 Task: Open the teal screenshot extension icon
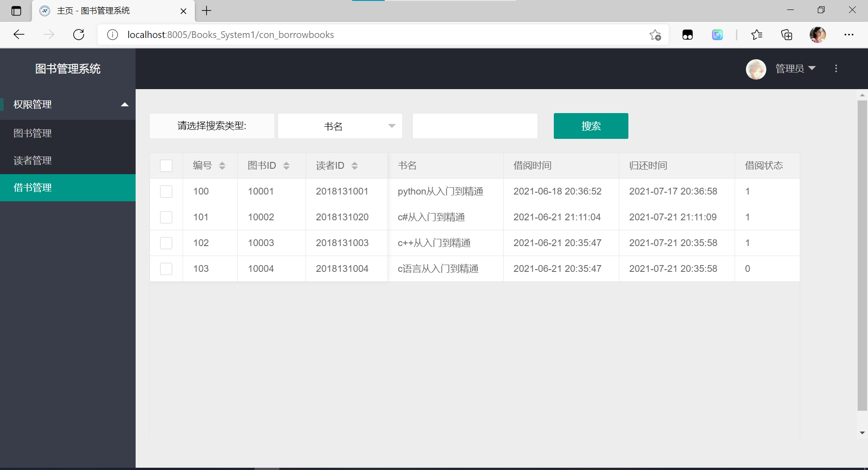[717, 35]
